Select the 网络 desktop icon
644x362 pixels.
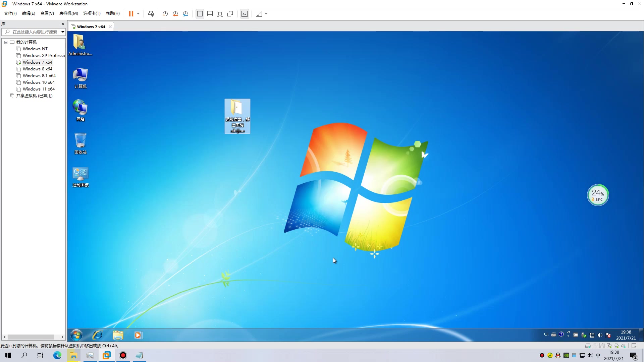(x=80, y=111)
